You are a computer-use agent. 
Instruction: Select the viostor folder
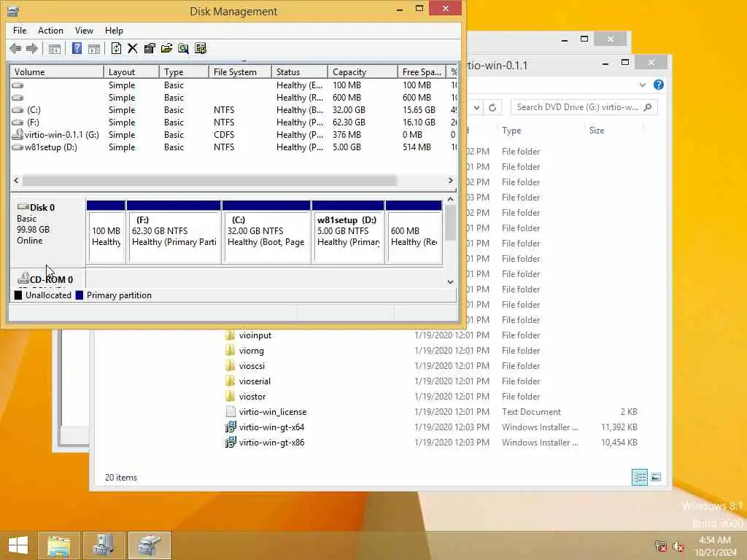pyautogui.click(x=252, y=396)
